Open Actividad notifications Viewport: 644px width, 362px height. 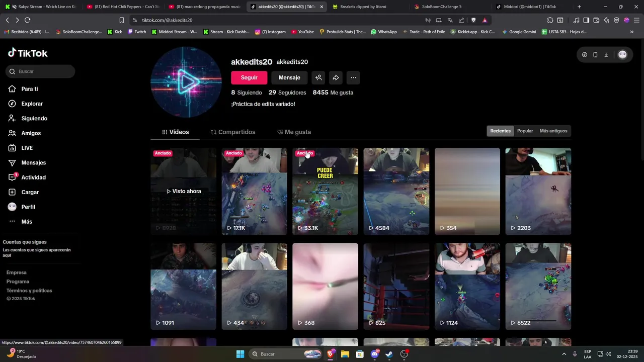coord(27,177)
